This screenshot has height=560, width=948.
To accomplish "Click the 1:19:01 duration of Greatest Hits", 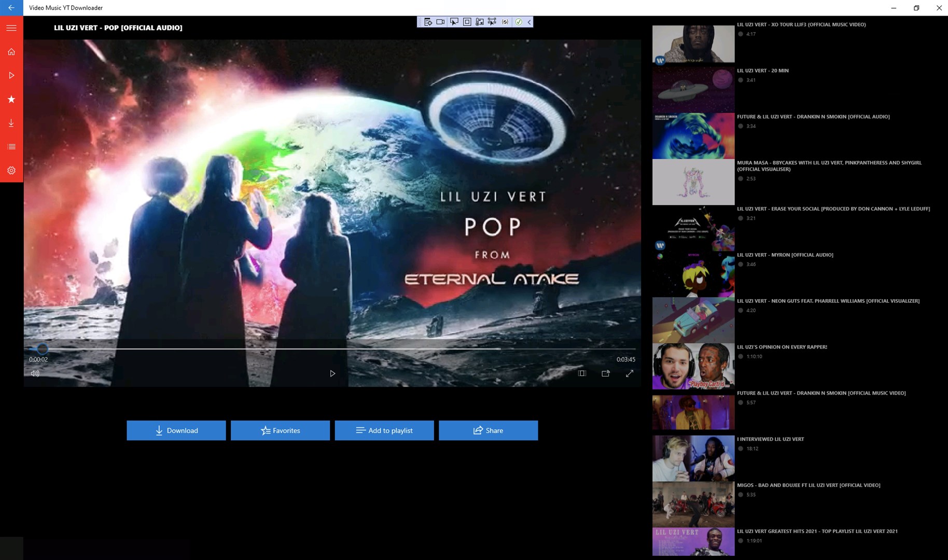I will (754, 541).
